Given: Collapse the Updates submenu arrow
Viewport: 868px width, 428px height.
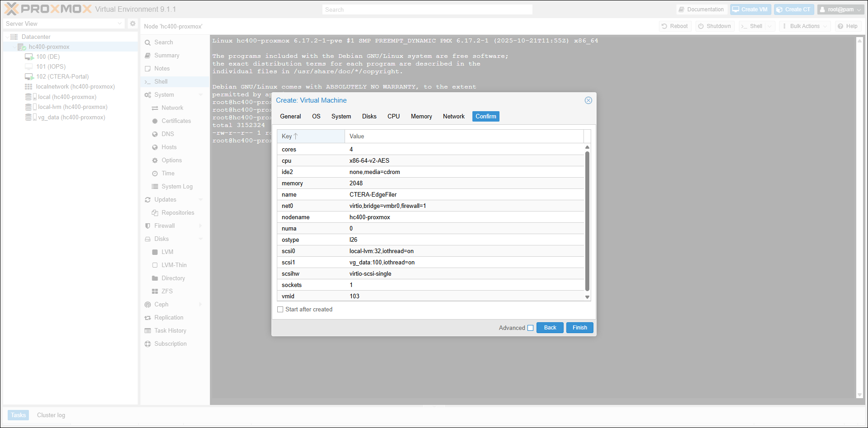Looking at the screenshot, I should coord(201,200).
